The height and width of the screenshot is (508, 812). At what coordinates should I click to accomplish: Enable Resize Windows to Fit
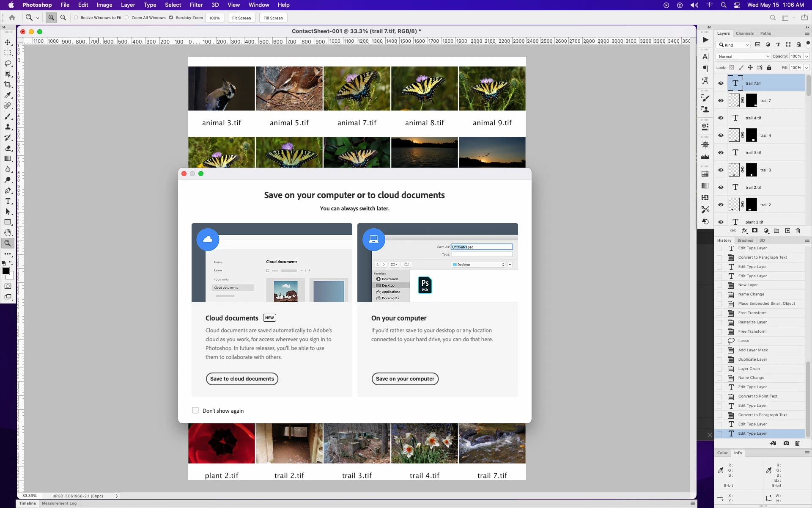(x=76, y=18)
